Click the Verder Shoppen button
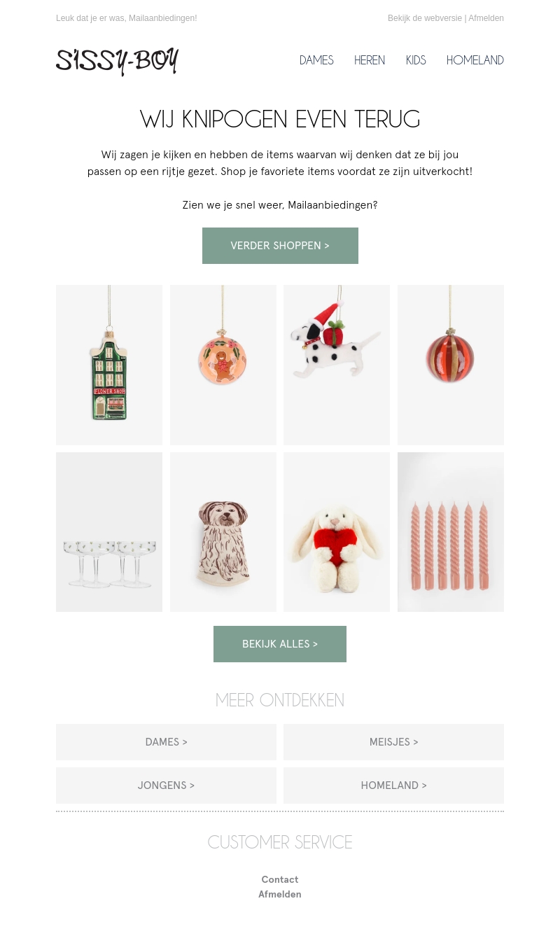The width and height of the screenshot is (560, 943). [x=280, y=246]
